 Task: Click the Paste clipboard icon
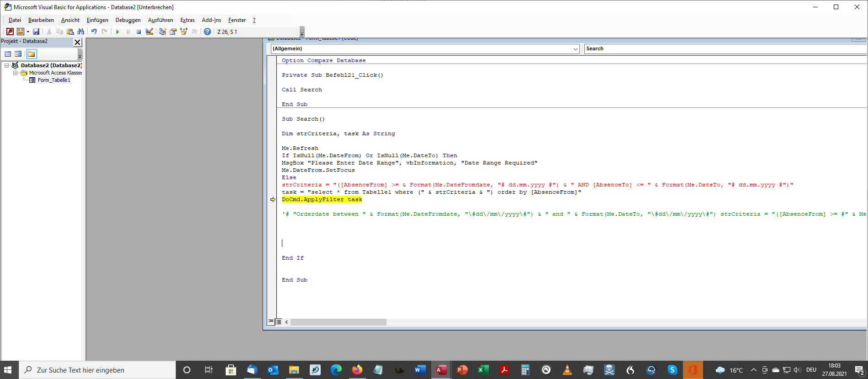(70, 32)
